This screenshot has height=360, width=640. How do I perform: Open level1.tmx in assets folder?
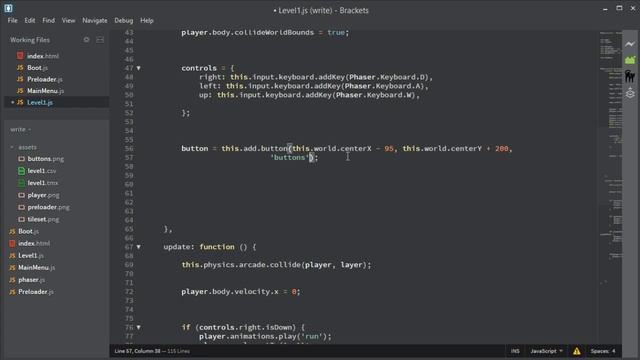(x=43, y=183)
